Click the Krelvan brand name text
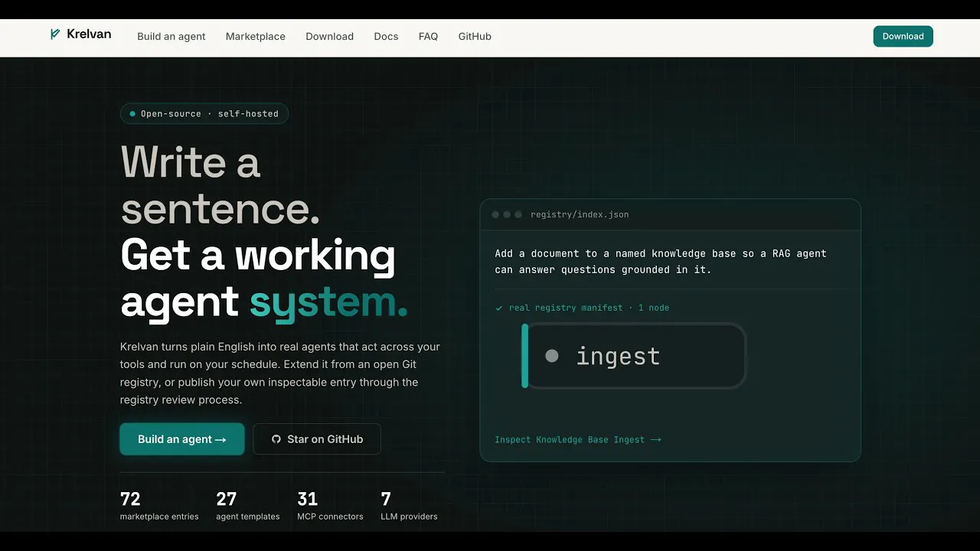Image resolution: width=980 pixels, height=551 pixels. coord(89,34)
